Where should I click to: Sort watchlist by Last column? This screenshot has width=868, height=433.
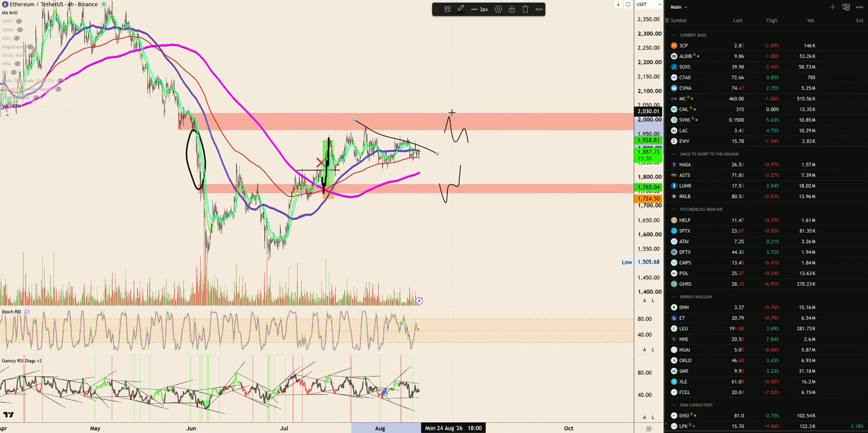click(x=738, y=20)
